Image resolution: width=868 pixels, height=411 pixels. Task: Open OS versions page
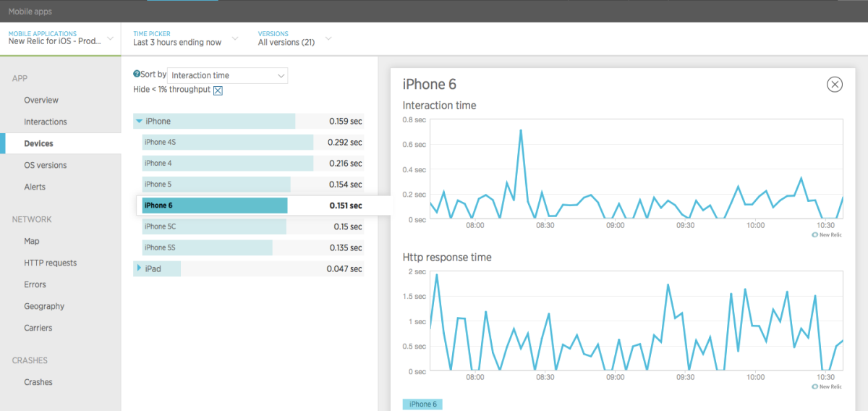click(46, 165)
